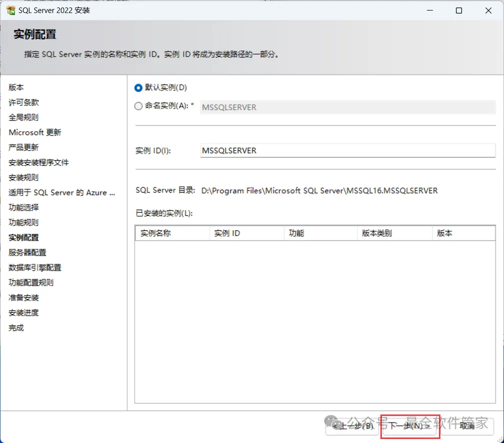504x443 pixels.
Task: Click the 版本类别 column header
Action: [x=395, y=233]
